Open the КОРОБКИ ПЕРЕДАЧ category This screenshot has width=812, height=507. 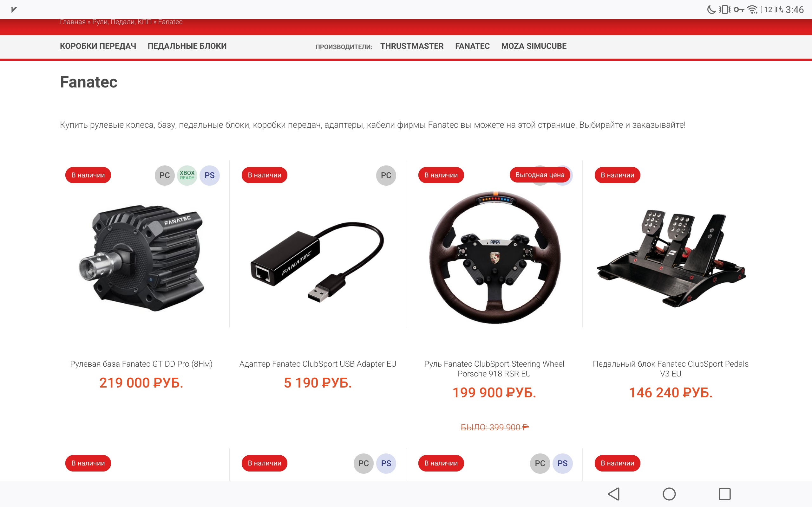[98, 46]
